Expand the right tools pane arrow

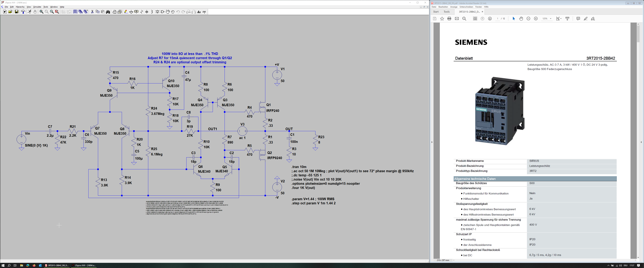[641, 142]
